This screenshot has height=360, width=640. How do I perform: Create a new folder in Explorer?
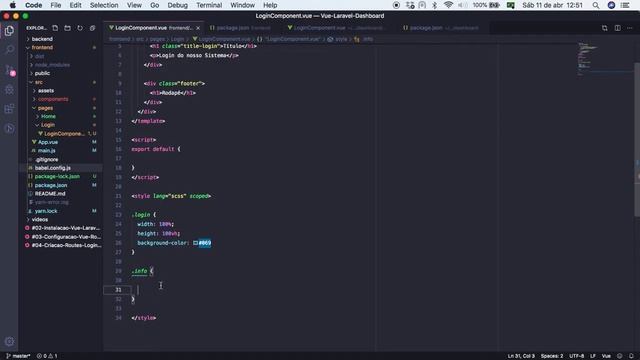pos(67,28)
